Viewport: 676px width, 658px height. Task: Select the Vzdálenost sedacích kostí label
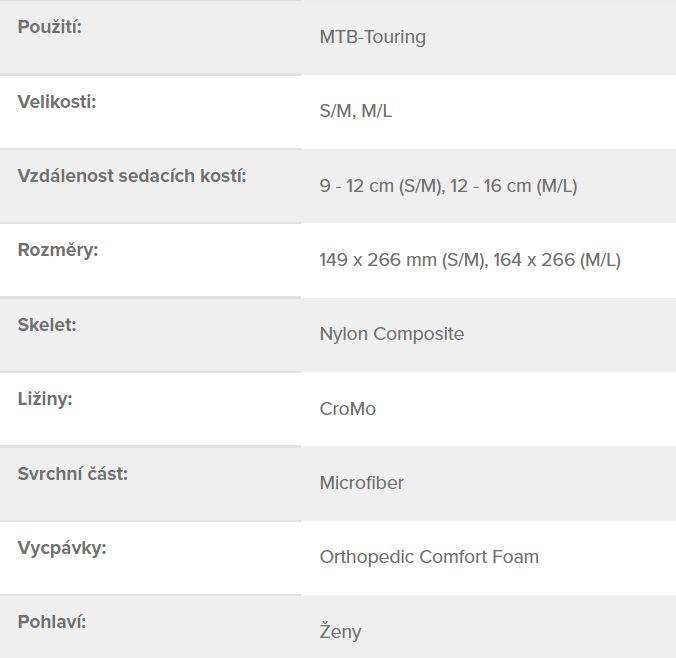(132, 176)
